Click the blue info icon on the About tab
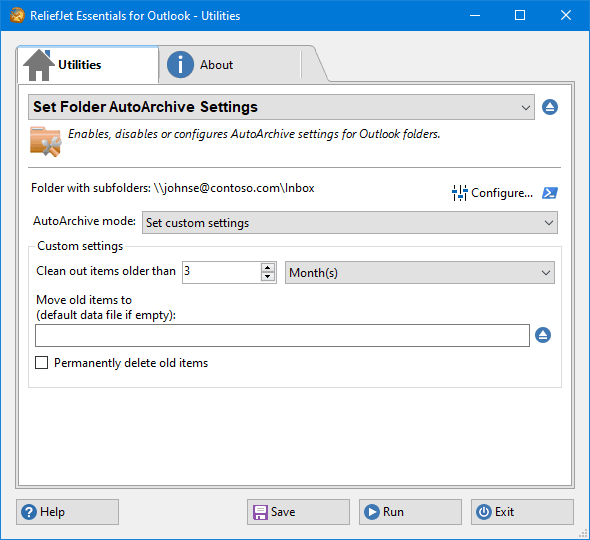590x540 pixels. pos(180,65)
